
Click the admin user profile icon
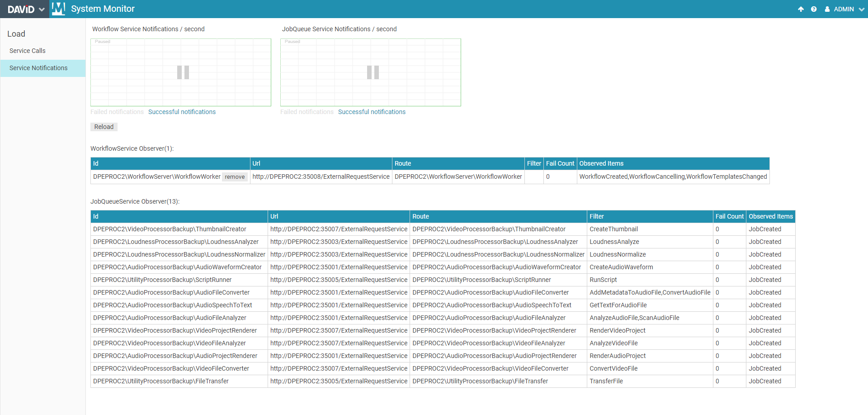coord(827,9)
